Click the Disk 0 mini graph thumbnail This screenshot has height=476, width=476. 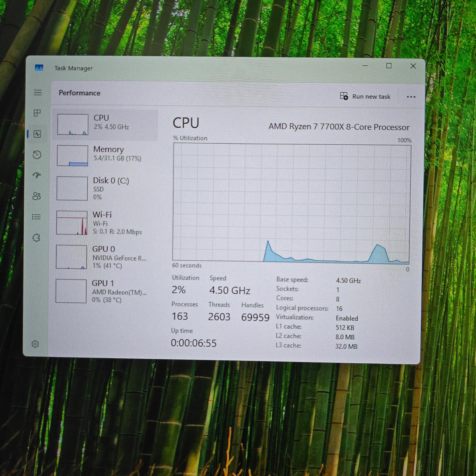pos(72,188)
